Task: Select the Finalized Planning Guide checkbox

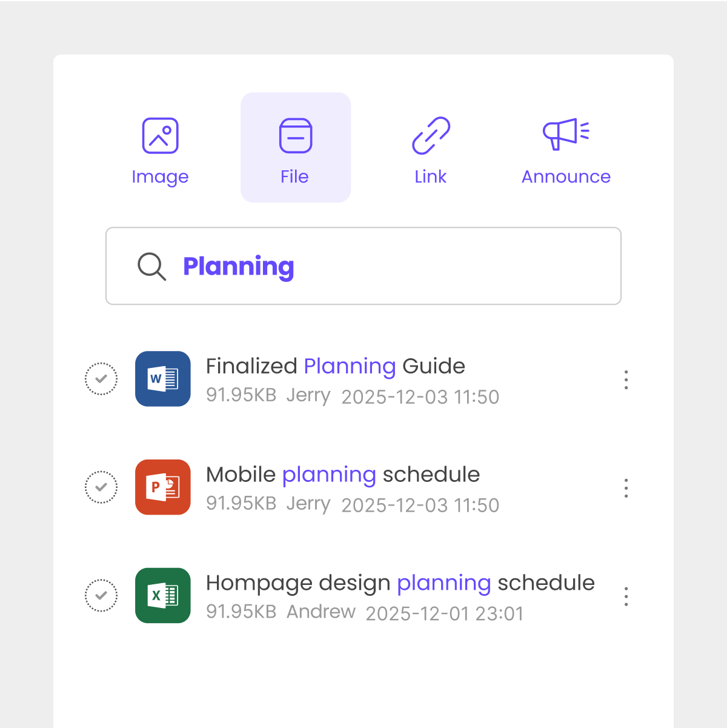Action: [x=101, y=379]
